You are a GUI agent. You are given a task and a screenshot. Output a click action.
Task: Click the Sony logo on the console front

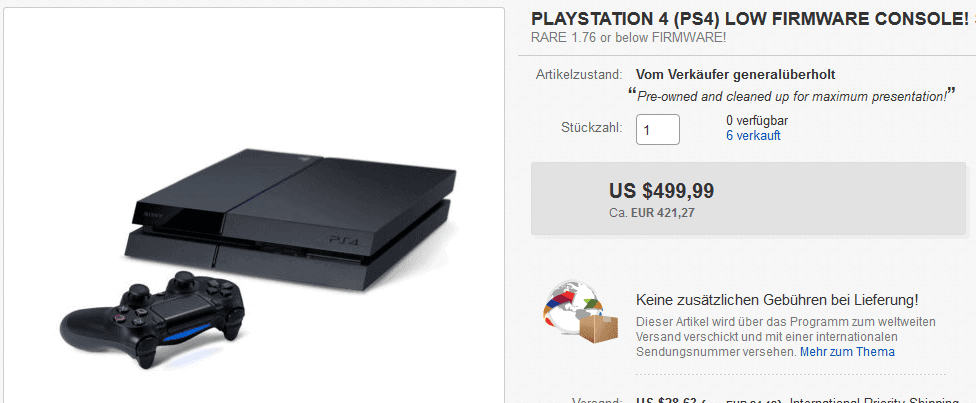point(152,214)
